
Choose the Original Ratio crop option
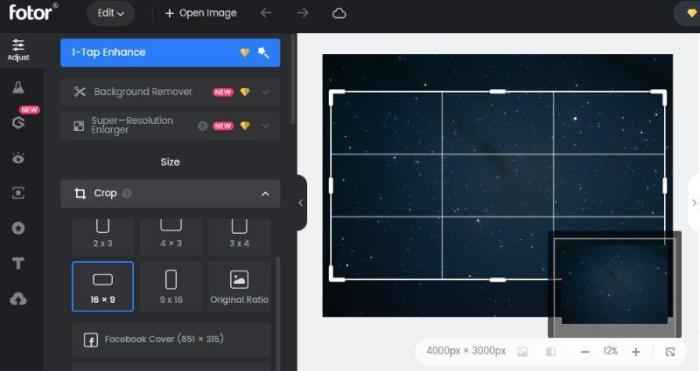239,286
